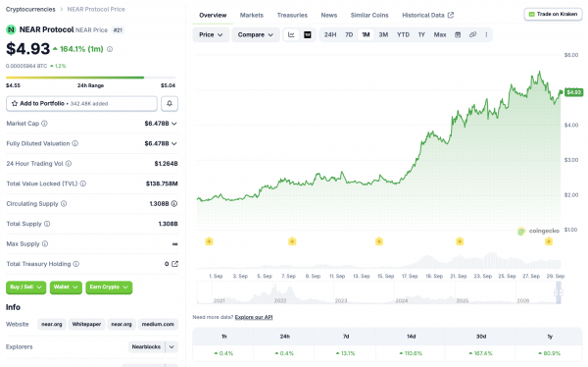Open Market Cap info tooltip icon
The height and width of the screenshot is (367, 588).
click(44, 124)
